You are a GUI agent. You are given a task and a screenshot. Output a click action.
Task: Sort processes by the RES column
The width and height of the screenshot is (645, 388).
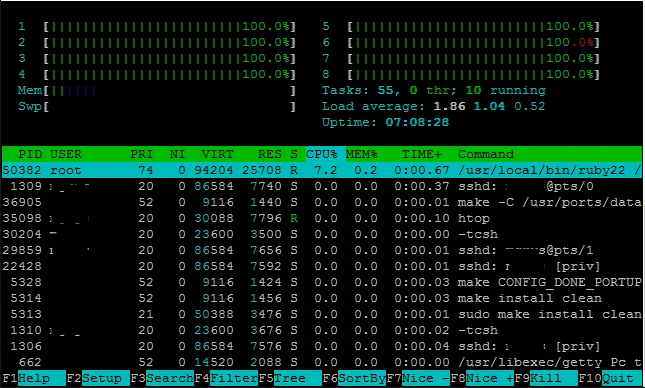269,154
